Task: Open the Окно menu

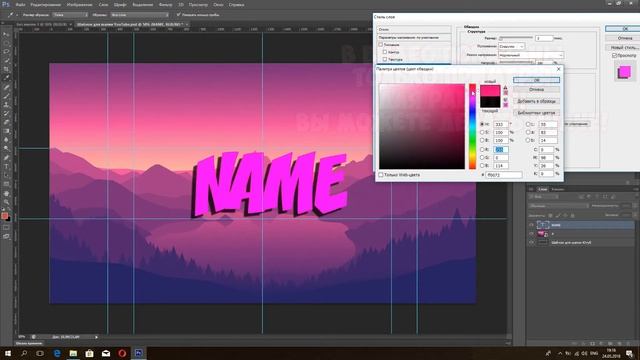Action: [x=218, y=4]
